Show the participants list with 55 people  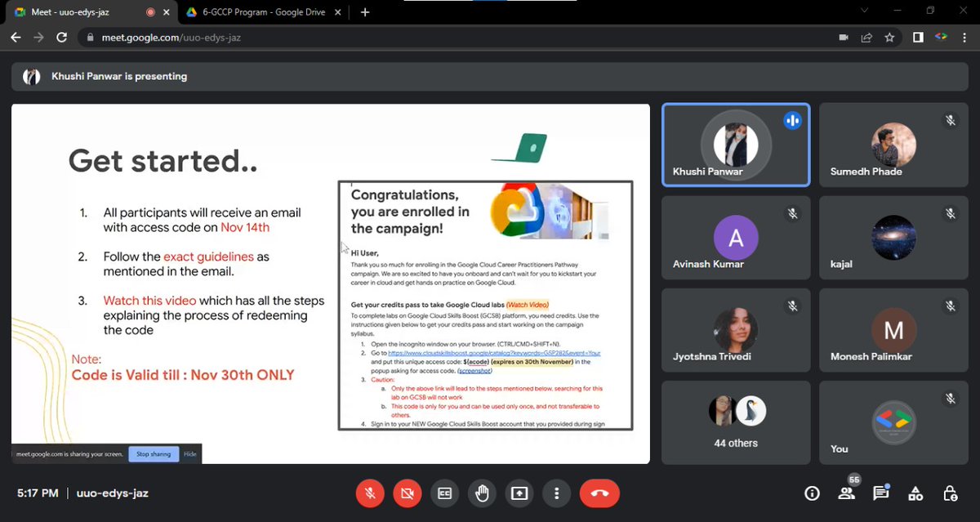coord(846,493)
